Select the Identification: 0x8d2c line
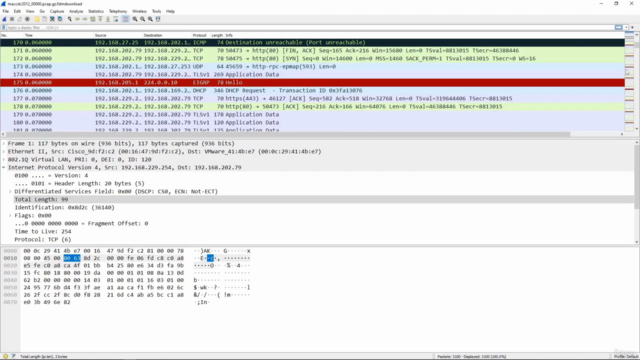Image resolution: width=640 pixels, height=360 pixels. (64, 207)
